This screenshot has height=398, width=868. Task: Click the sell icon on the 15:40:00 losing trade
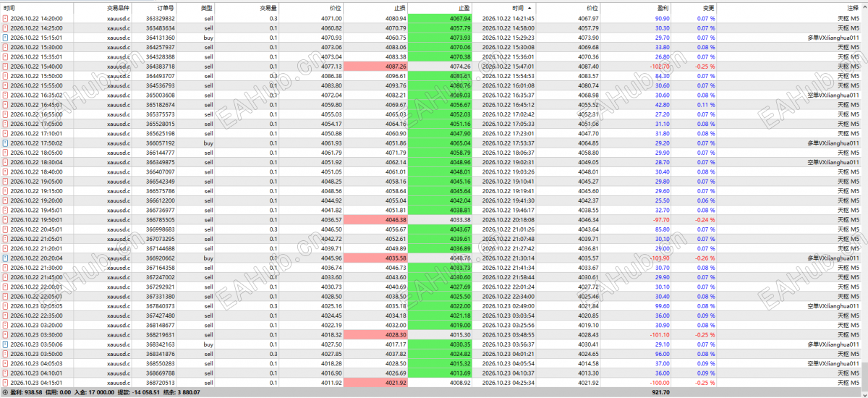(6, 66)
